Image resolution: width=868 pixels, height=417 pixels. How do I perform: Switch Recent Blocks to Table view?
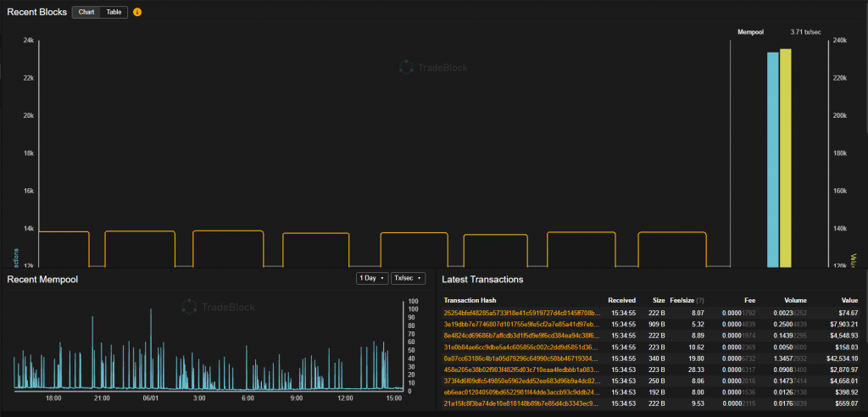[114, 13]
